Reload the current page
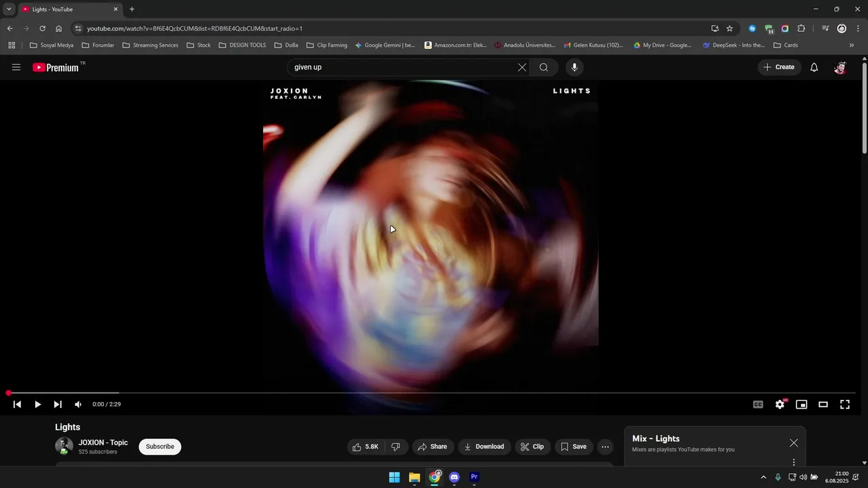868x488 pixels. (42, 28)
